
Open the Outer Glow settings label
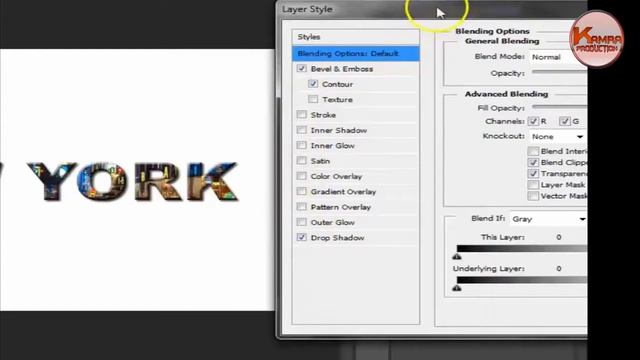pos(333,222)
